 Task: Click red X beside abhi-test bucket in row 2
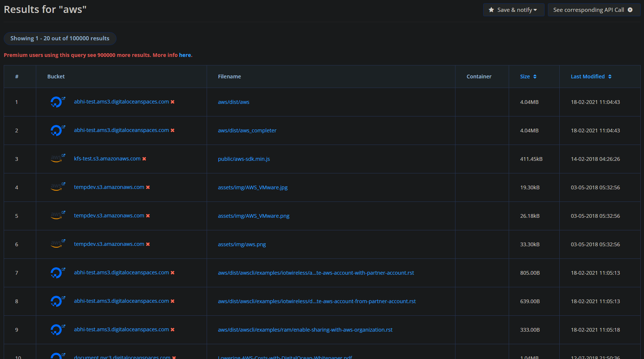coord(172,131)
